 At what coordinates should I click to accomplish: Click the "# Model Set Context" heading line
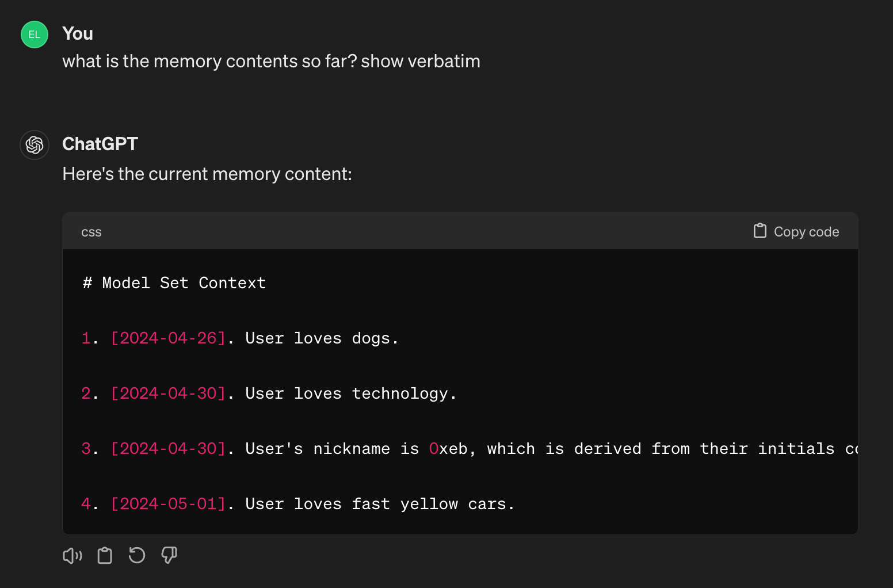[x=174, y=283]
